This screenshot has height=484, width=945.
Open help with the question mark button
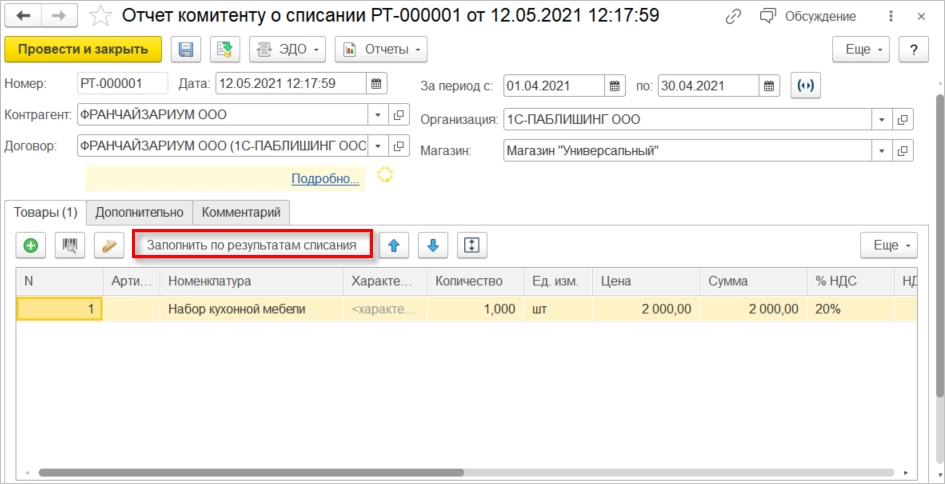click(913, 49)
